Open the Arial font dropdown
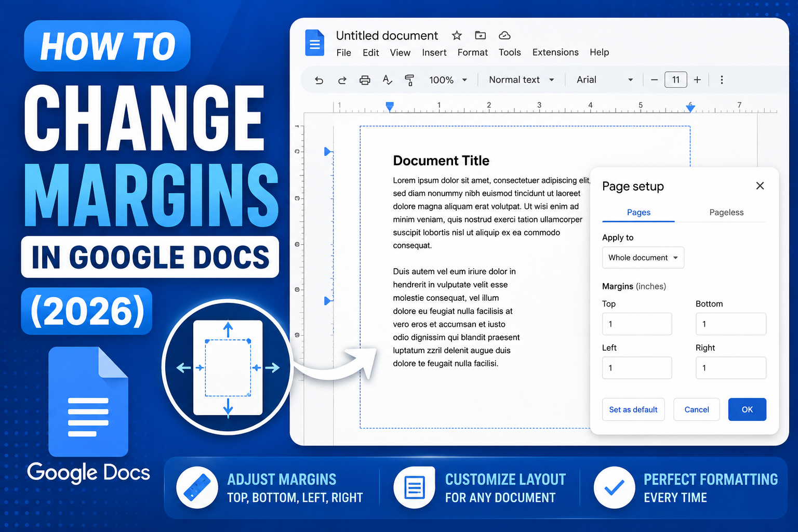Viewport: 798px width, 532px height. pos(605,80)
